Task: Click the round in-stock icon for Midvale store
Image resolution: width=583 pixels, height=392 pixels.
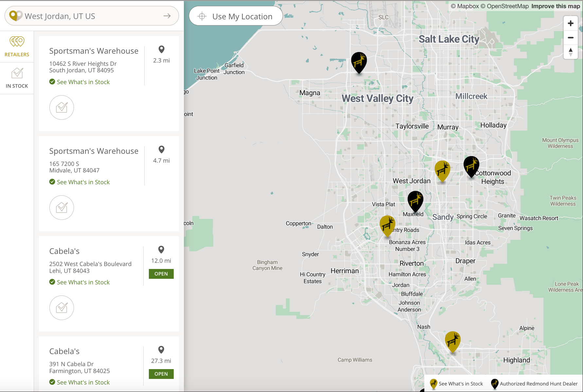Action: click(x=62, y=207)
